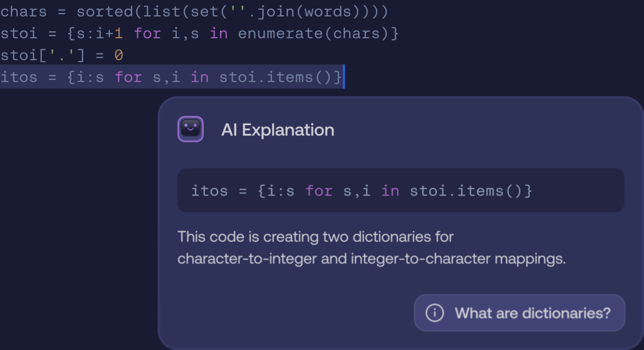The image size is (644, 350).
Task: Place cursor after the closing brace of itos
Action: pos(342,77)
